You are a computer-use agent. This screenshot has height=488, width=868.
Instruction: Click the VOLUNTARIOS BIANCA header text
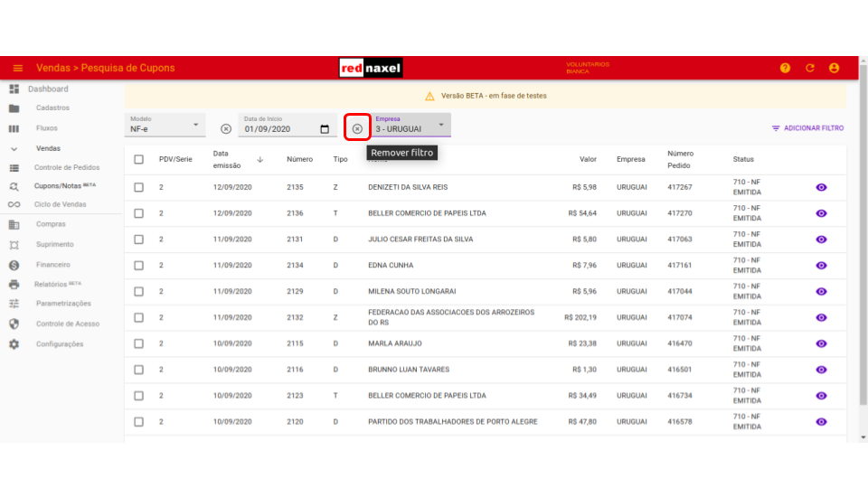[588, 68]
